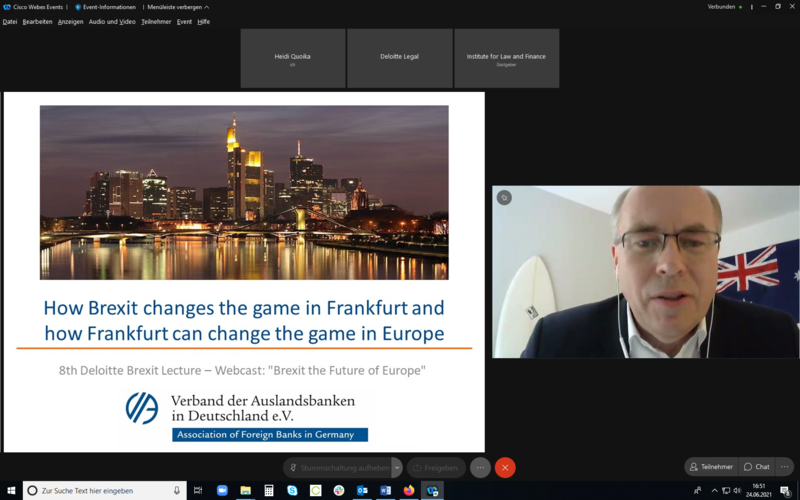Viewport: 800px width, 500px height.
Task: Open the Windows Start menu
Action: click(x=11, y=491)
